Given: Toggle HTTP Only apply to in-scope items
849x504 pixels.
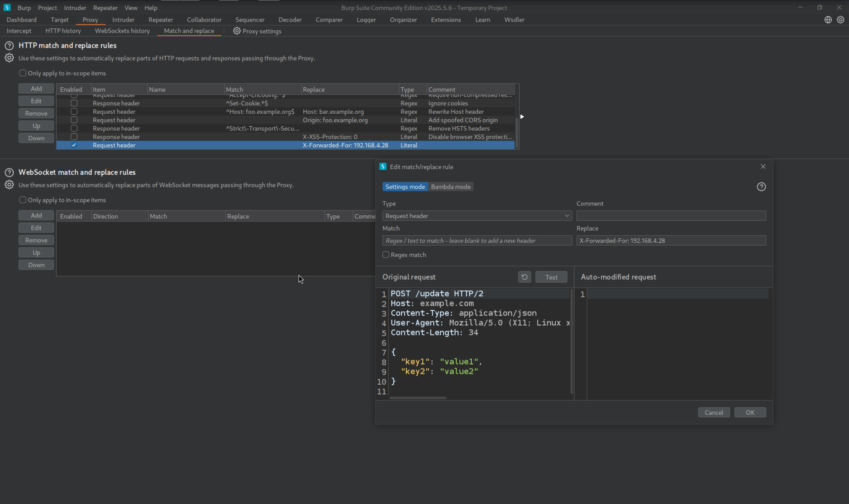Looking at the screenshot, I should pyautogui.click(x=23, y=73).
